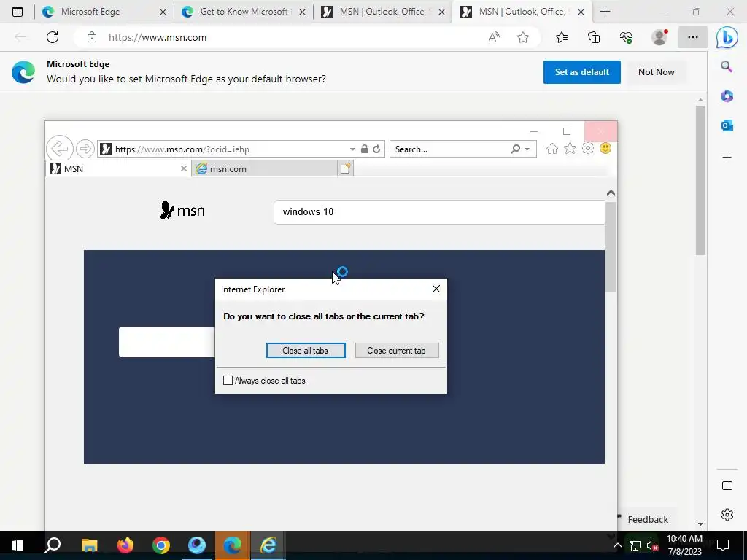Refresh the Edge page

point(53,37)
